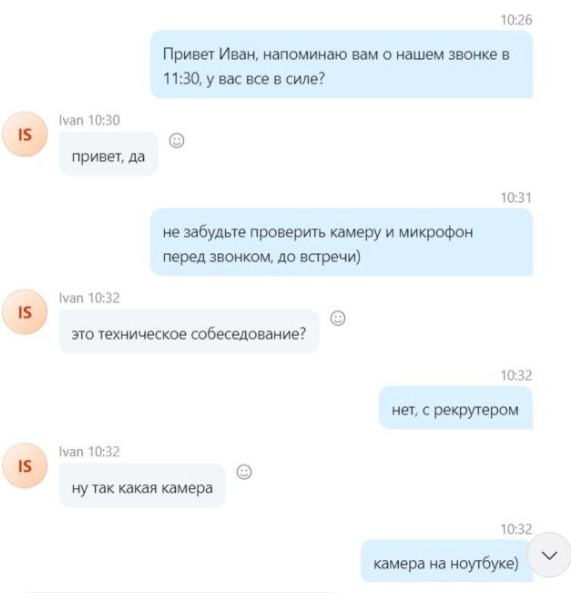This screenshot has height=604, width=571.
Task: Open Ivan's IS avatar next to 10:32 question
Action: coord(25,312)
